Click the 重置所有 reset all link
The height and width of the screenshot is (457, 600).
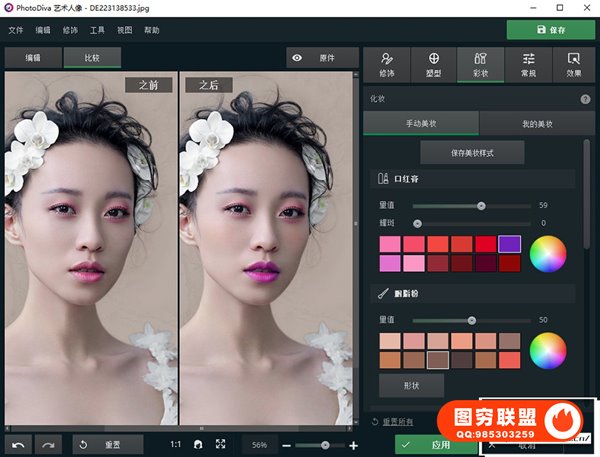coord(395,422)
